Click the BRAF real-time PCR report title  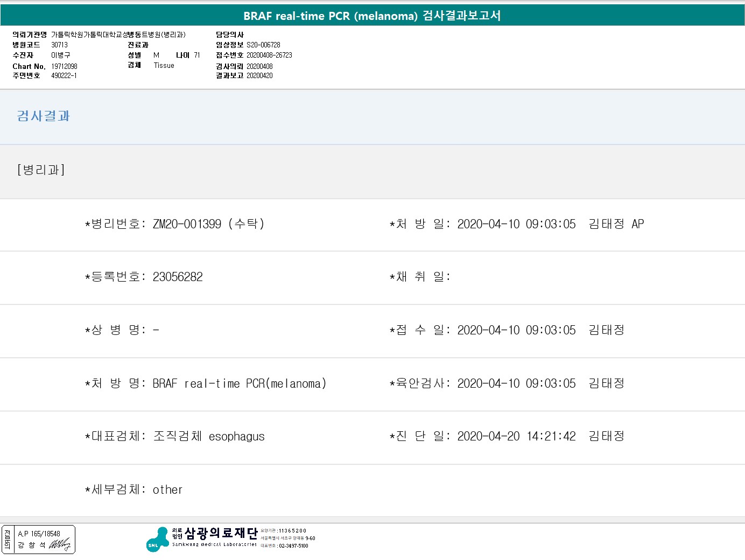(372, 16)
